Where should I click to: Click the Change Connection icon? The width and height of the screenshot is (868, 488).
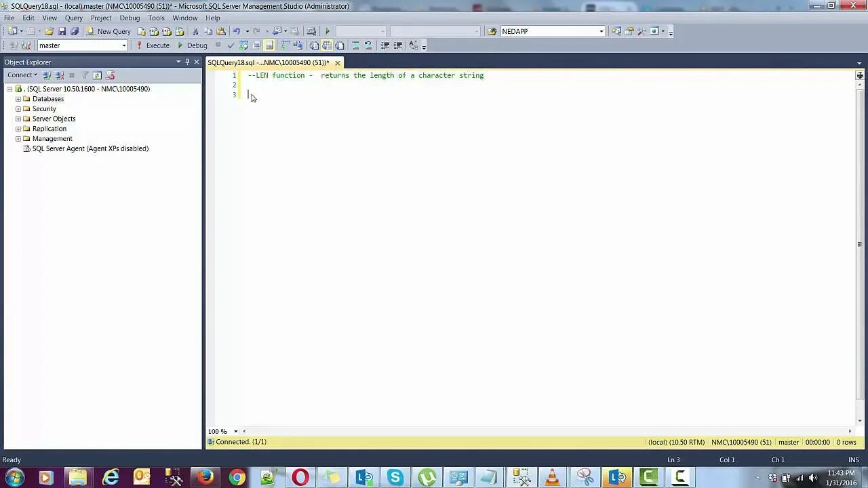[x=26, y=45]
